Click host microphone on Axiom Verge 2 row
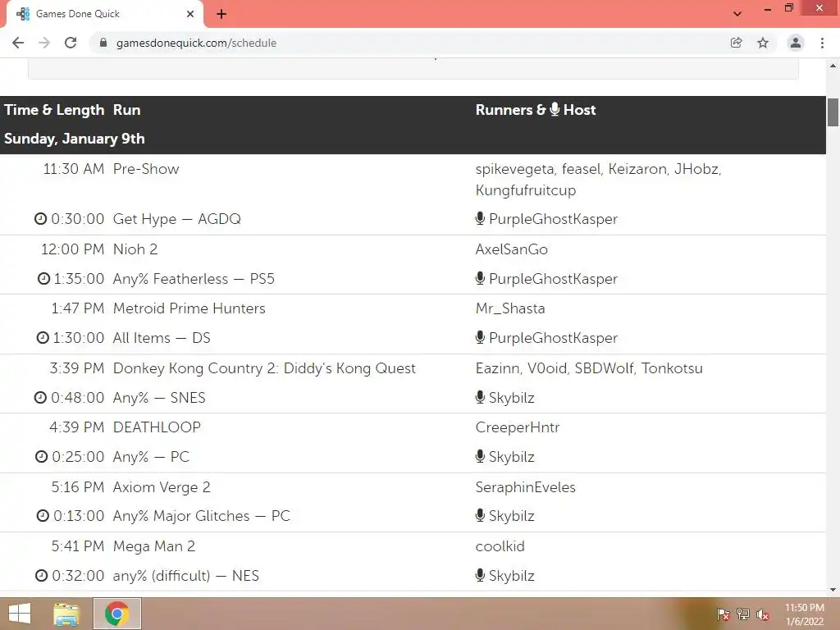Viewport: 840px width, 630px height. point(480,515)
